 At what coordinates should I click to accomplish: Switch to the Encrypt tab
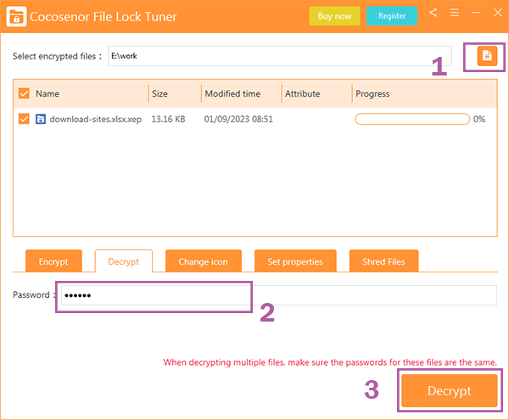(x=53, y=261)
